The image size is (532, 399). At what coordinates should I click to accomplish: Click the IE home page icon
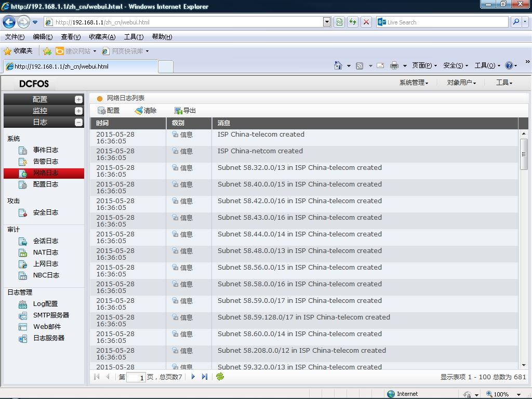click(338, 65)
